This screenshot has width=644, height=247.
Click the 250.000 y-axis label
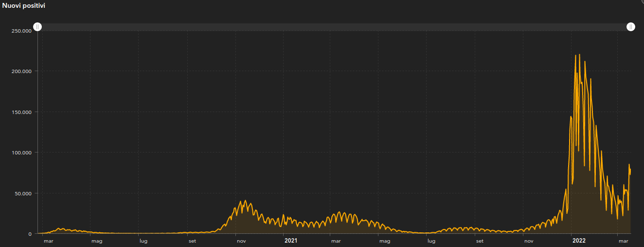click(x=21, y=31)
